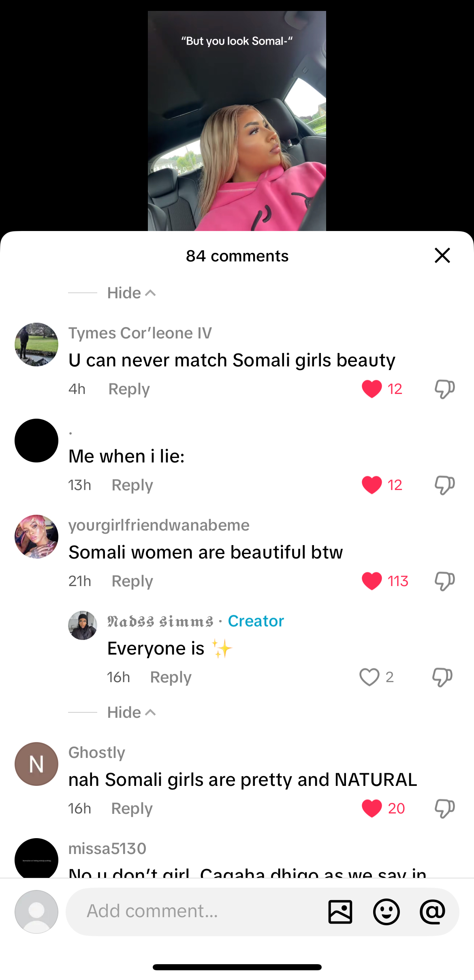Unlike Tymes Cor'leone IV's comment heart
The width and height of the screenshot is (474, 980).
click(x=372, y=389)
